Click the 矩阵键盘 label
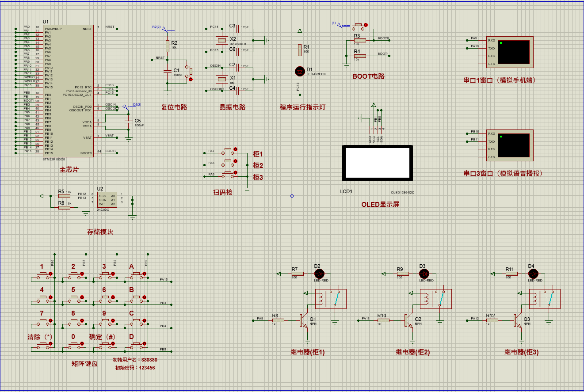 (x=84, y=364)
